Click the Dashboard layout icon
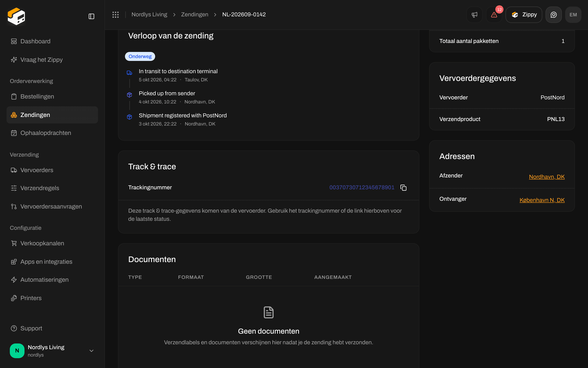This screenshot has height=368, width=588. click(x=14, y=41)
